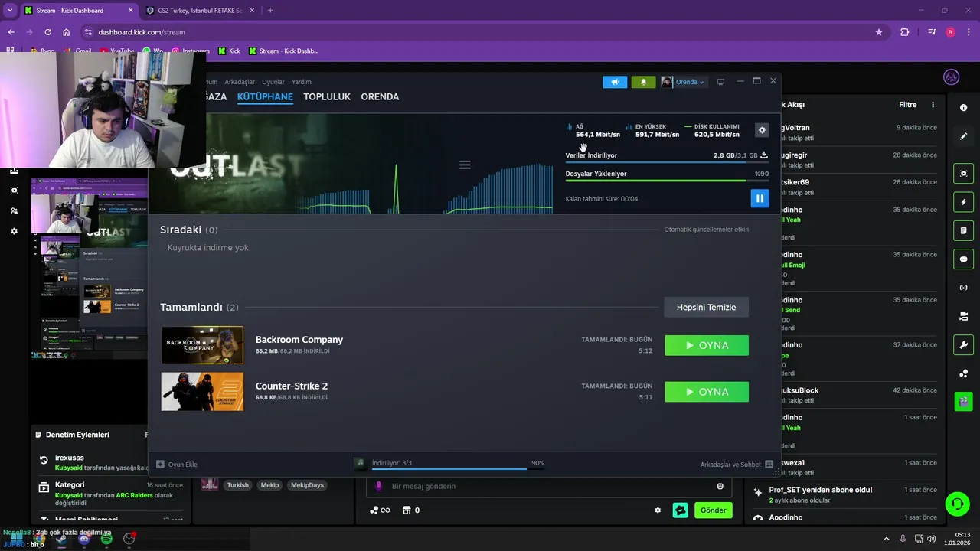Reload the Kick dashboard page
Viewport: 980px width, 551px height.
click(x=47, y=32)
